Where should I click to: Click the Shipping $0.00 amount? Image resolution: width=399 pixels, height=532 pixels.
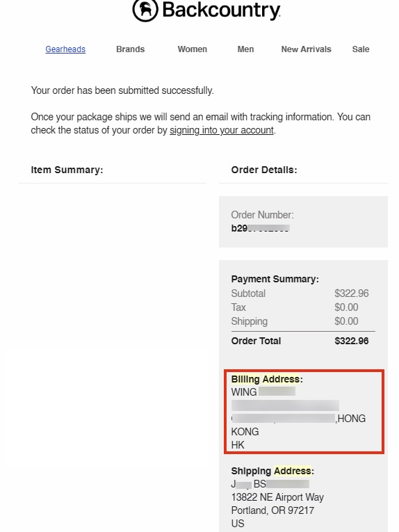click(346, 321)
